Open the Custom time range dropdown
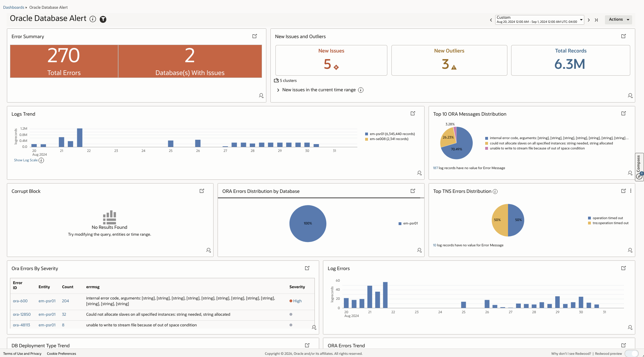This screenshot has height=357, width=644. click(x=539, y=20)
